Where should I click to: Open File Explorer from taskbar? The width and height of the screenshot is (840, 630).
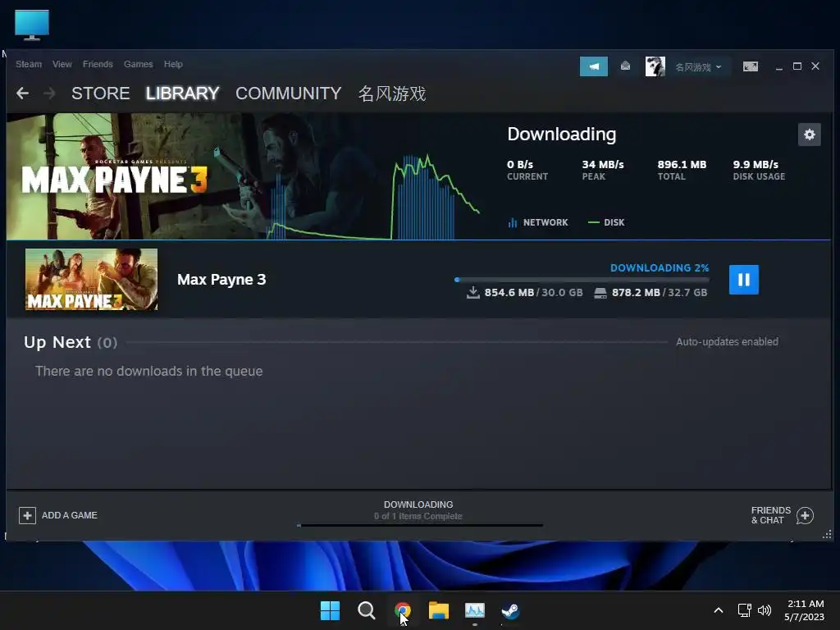click(x=439, y=610)
